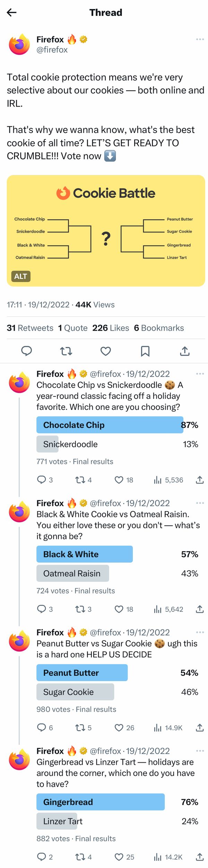Show the image ALT text description
This screenshot has height=868, width=208.
click(x=21, y=276)
